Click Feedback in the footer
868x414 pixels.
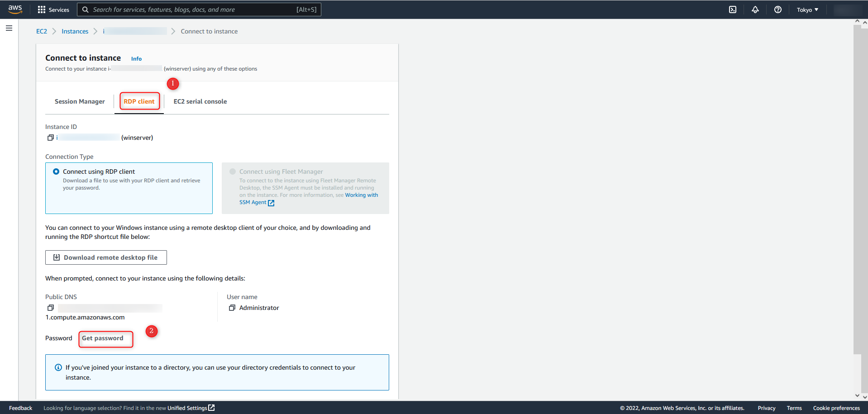coord(21,408)
